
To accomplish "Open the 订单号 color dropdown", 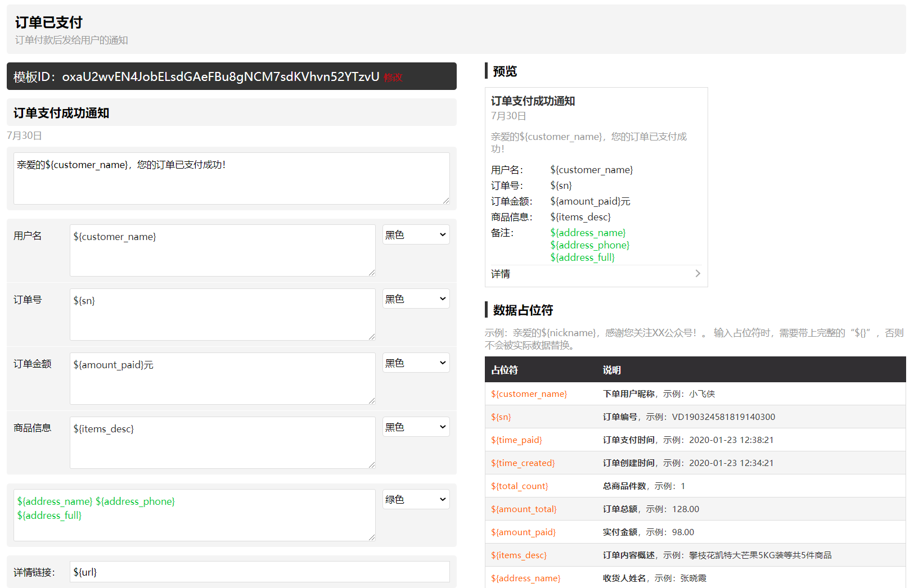I will tap(416, 299).
